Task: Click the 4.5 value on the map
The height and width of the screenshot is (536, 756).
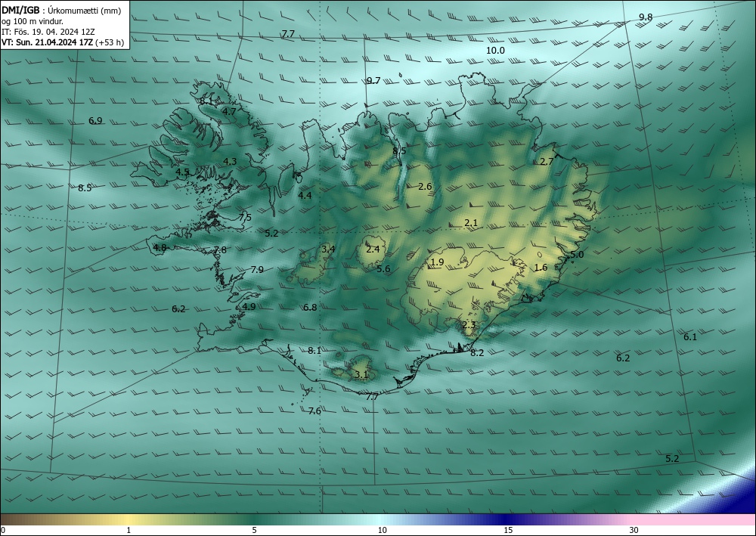Action: click(x=182, y=172)
